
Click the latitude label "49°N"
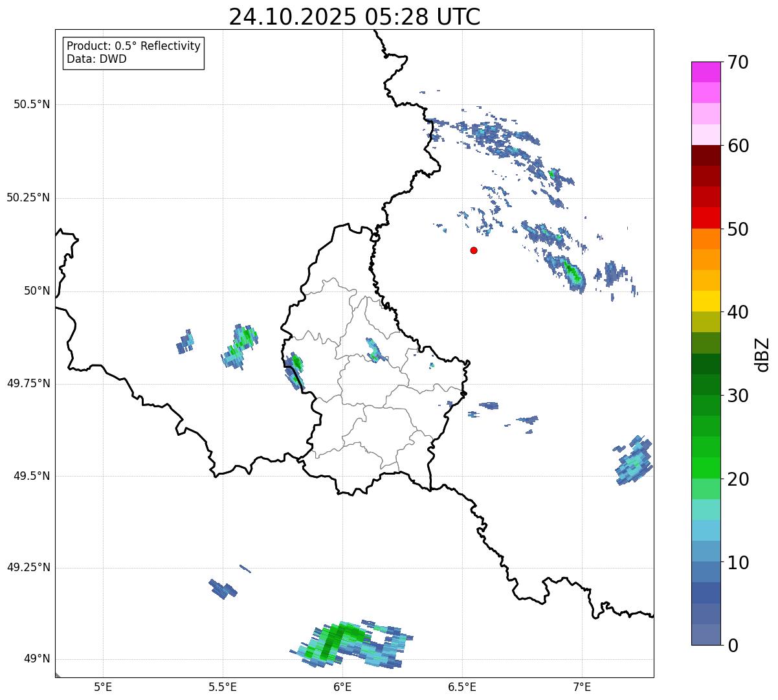point(37,659)
